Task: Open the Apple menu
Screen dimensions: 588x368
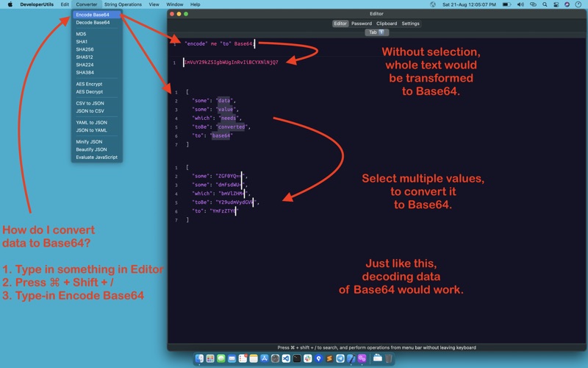Action: tap(10, 4)
